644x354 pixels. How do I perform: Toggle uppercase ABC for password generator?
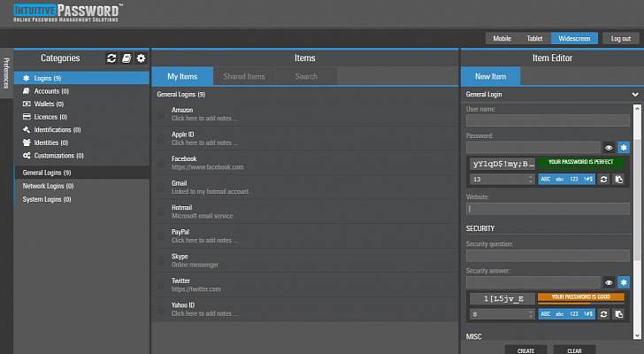546,179
